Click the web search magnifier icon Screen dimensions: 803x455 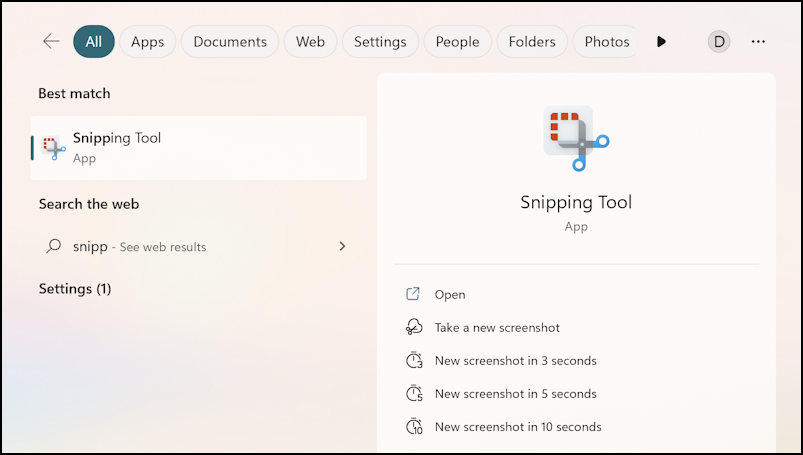[x=53, y=246]
